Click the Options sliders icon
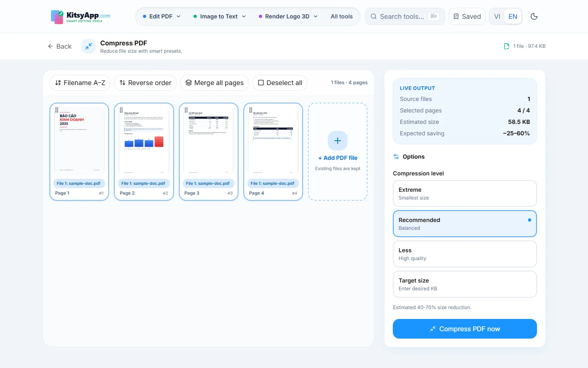This screenshot has height=368, width=588. (x=396, y=157)
